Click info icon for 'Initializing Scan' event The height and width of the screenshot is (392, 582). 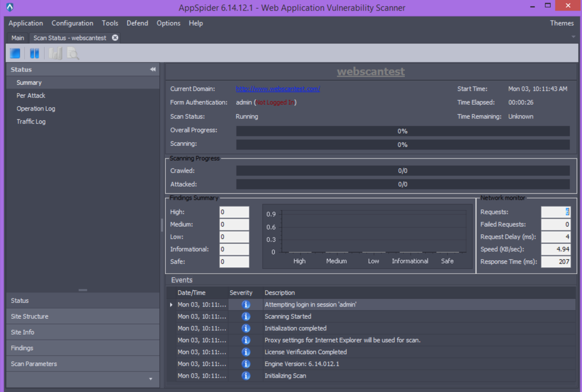246,376
